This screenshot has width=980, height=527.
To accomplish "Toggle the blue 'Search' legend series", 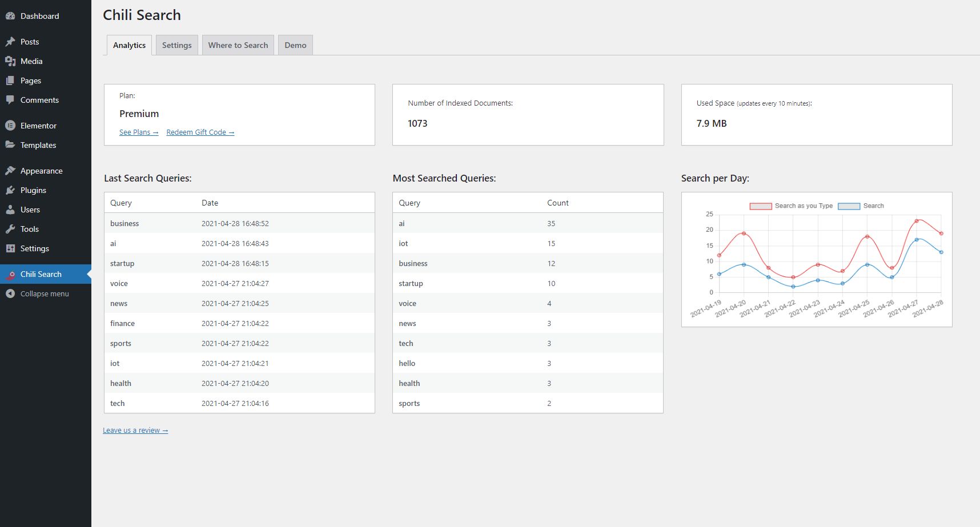I will [x=861, y=206].
